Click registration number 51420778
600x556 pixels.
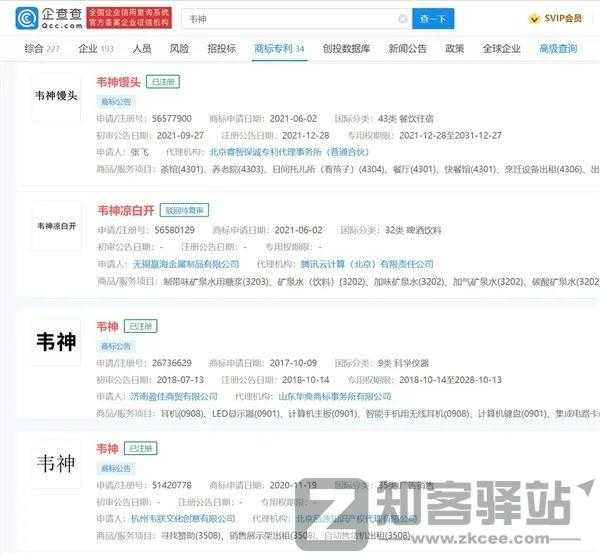(x=171, y=485)
